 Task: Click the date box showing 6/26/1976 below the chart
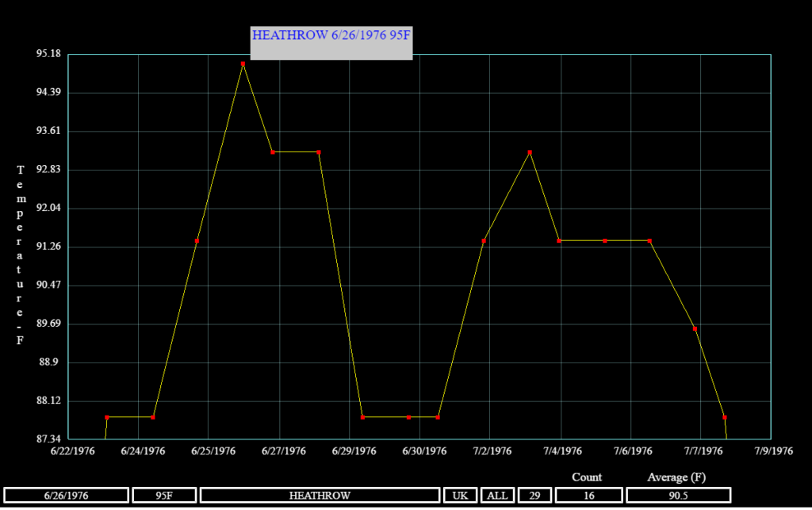67,496
